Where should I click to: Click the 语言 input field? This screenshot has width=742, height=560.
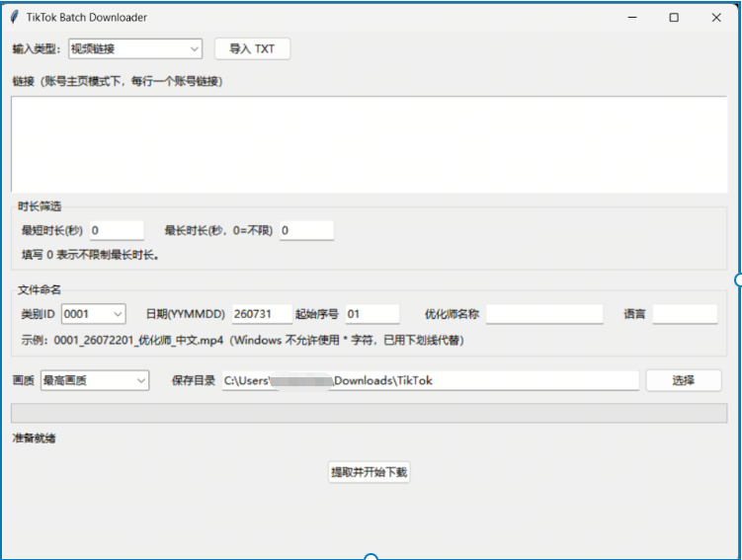pyautogui.click(x=686, y=314)
